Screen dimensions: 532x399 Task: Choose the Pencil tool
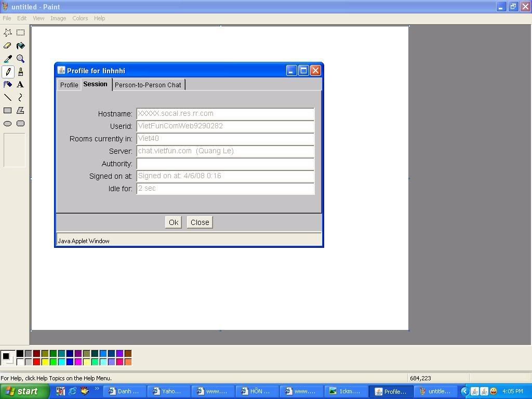(x=7, y=72)
